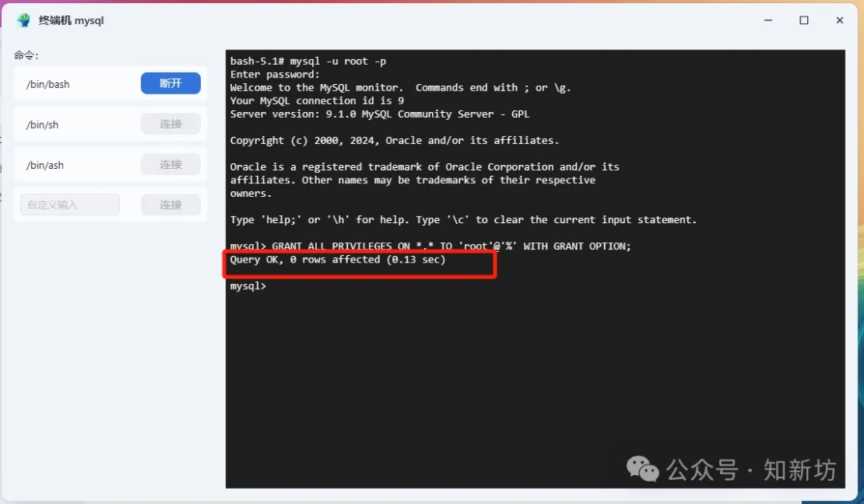Click the GRANT ALL PRIVILEGES command line

tap(430, 246)
